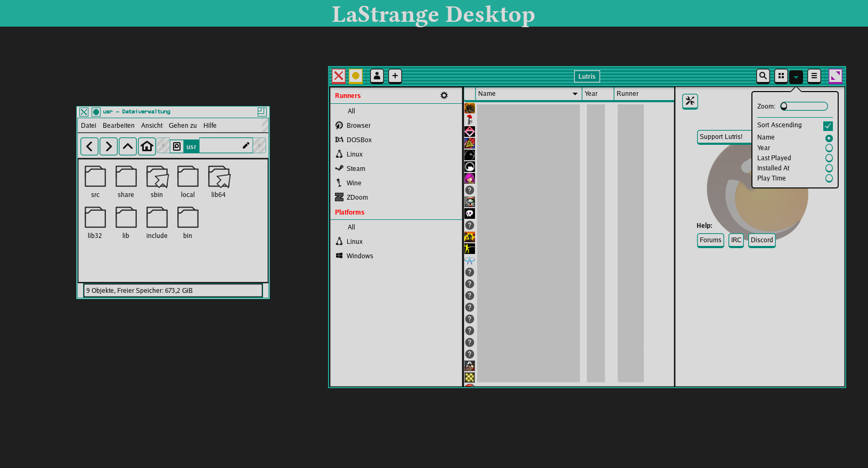Toggle the Sort Ascending checkbox

click(x=828, y=126)
